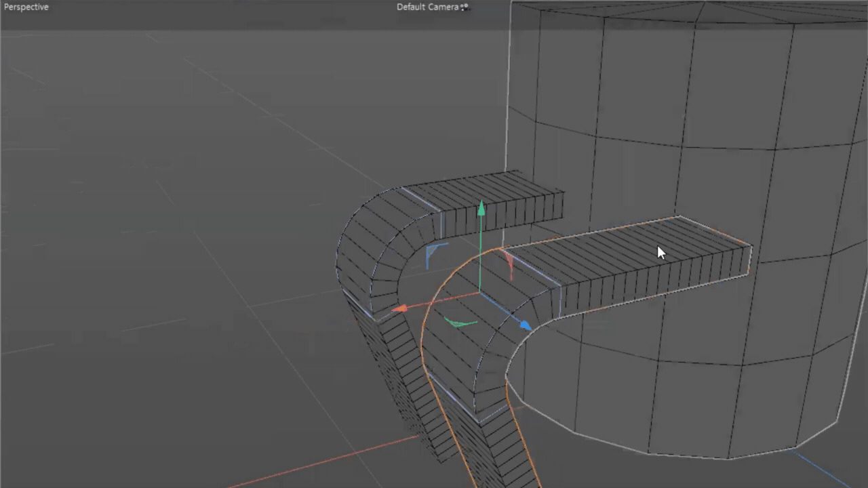Click the cylinder's top cap polygons
Viewport: 868px width, 488px height.
coord(678,12)
